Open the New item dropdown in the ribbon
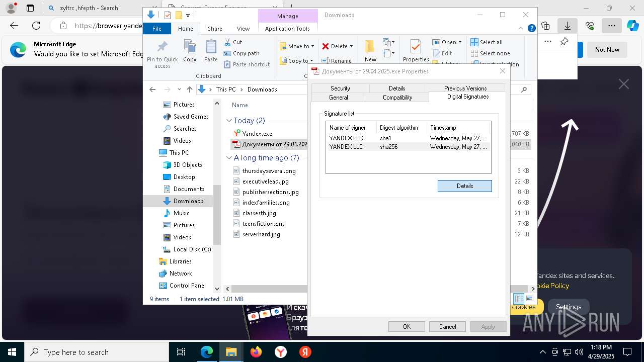This screenshot has height=362, width=644. [389, 42]
